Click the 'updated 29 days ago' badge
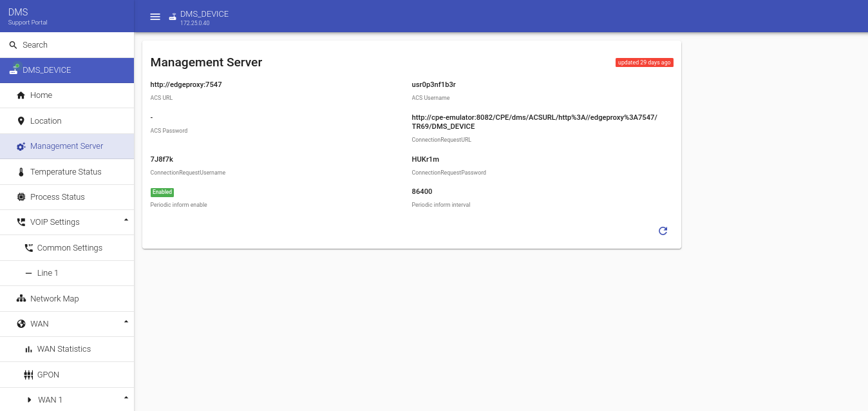 (644, 62)
